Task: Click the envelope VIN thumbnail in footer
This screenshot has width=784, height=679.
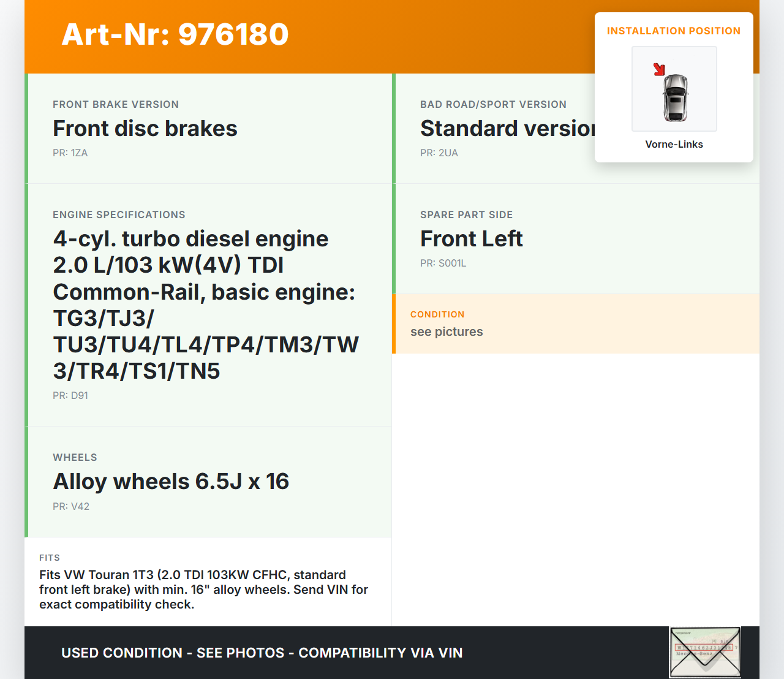Action: (x=705, y=652)
